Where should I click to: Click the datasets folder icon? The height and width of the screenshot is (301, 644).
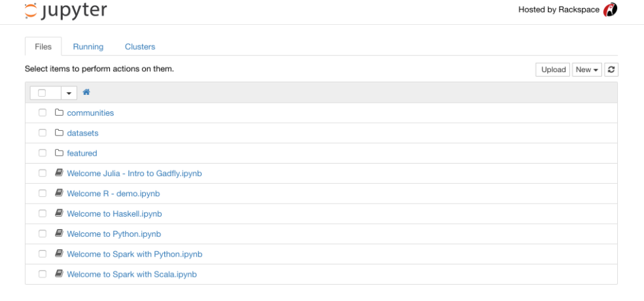point(59,133)
